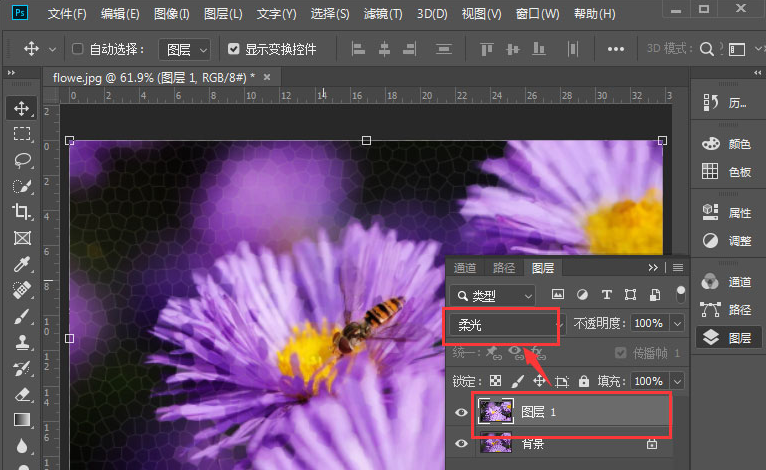The height and width of the screenshot is (470, 766).
Task: Select the History Brush tool
Action: click(x=21, y=368)
